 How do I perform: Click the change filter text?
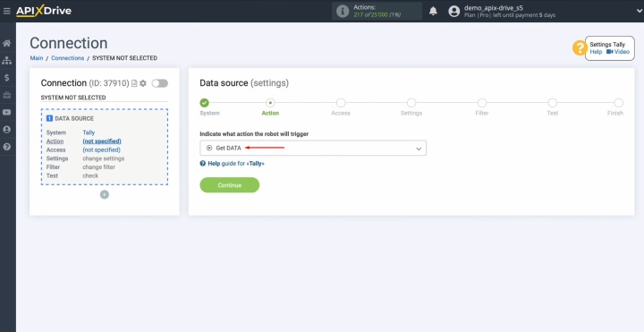[x=99, y=166]
